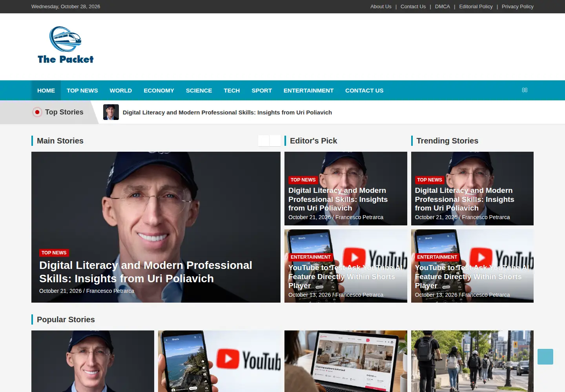This screenshot has width=565, height=392.
Task: Select ECONOMY in the navigation bar
Action: point(159,91)
